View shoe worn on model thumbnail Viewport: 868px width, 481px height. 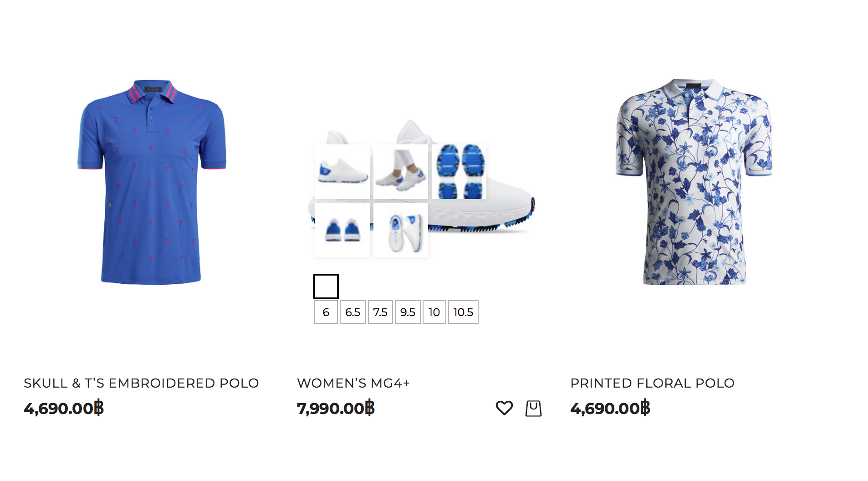pos(401,172)
